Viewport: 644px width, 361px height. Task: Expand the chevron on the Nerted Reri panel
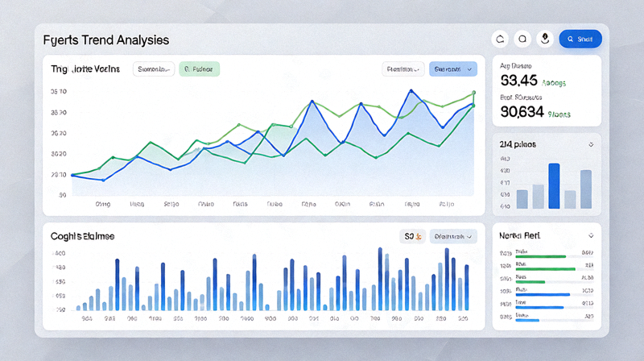(591, 235)
